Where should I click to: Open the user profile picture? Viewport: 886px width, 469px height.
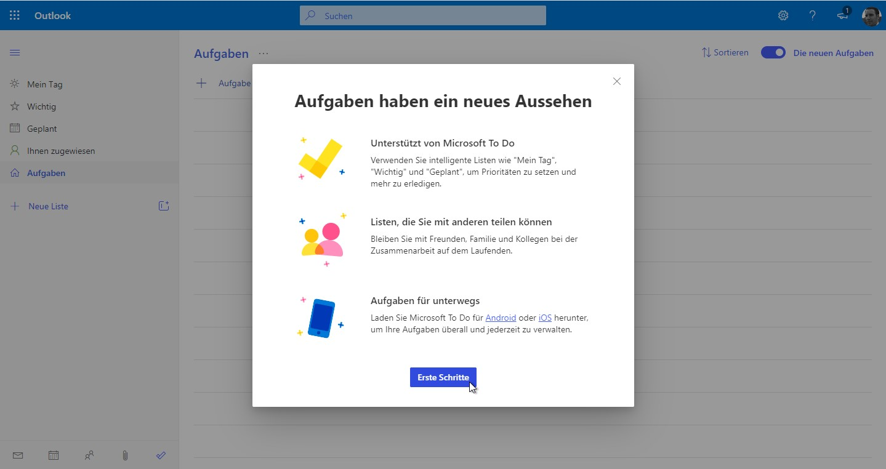tap(871, 16)
